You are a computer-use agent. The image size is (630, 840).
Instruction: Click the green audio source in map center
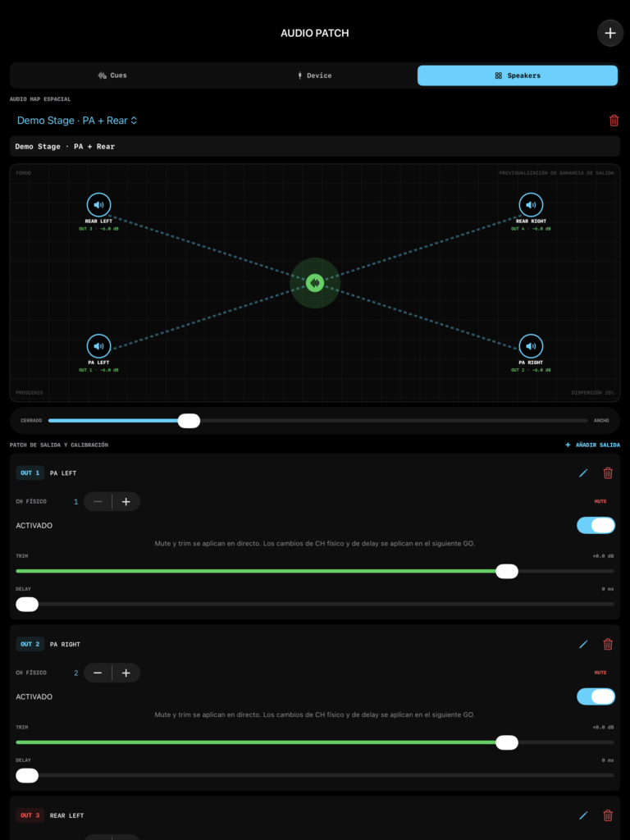click(x=315, y=283)
